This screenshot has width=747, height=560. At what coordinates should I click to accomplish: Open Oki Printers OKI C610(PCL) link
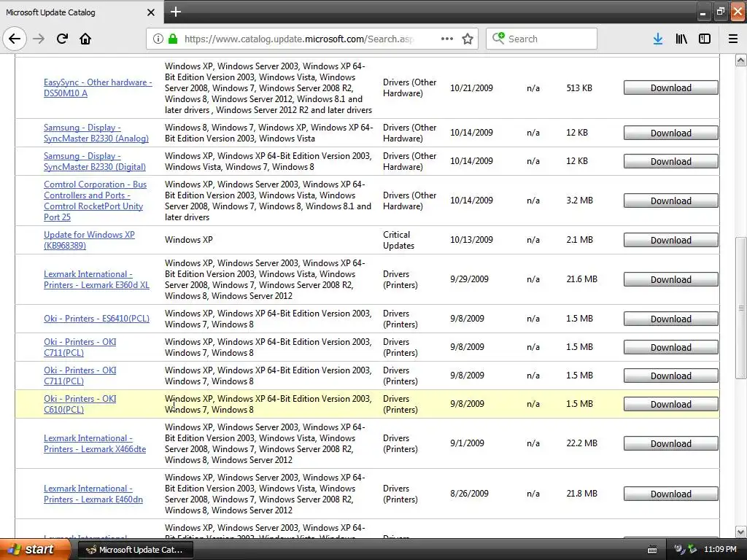[80, 404]
